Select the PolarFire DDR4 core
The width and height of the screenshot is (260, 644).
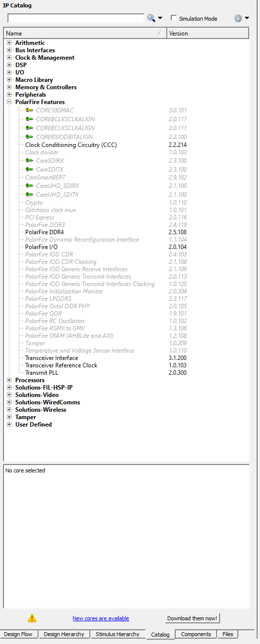click(x=44, y=232)
